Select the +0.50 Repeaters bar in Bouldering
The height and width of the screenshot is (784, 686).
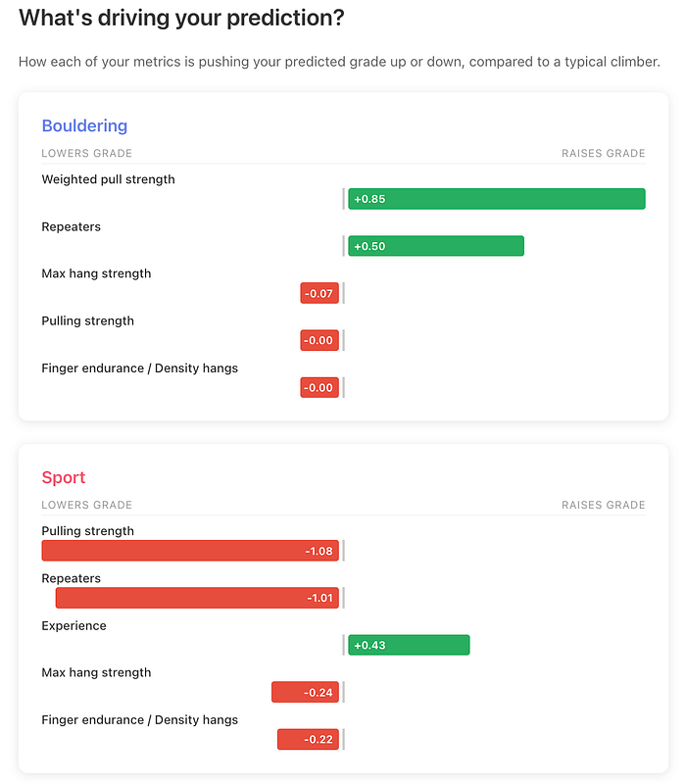436,246
